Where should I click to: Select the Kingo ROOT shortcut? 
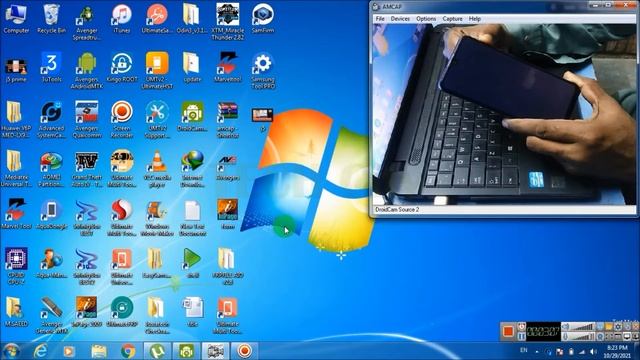point(122,67)
